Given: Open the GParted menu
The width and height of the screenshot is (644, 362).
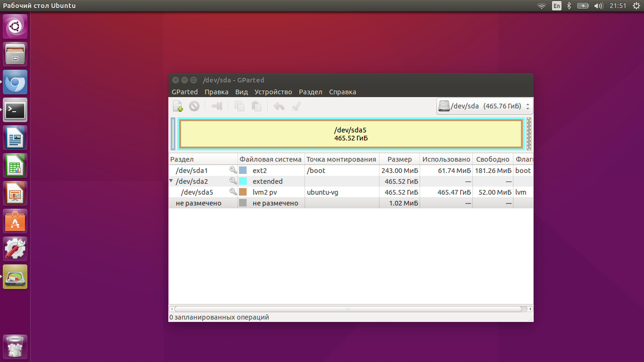Looking at the screenshot, I should pyautogui.click(x=185, y=92).
